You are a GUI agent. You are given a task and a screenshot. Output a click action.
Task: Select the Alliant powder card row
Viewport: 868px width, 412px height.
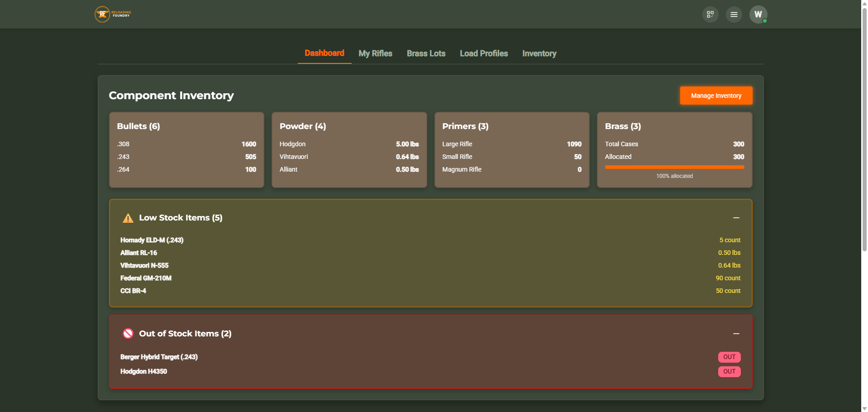349,169
